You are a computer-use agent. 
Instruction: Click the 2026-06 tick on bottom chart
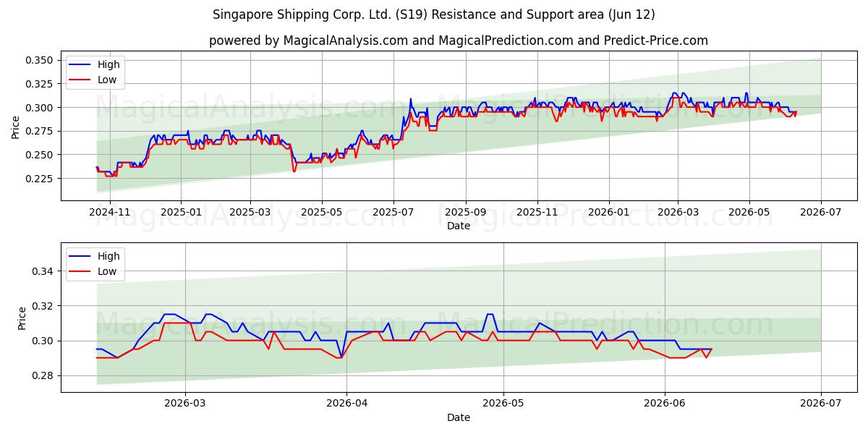pyautogui.click(x=664, y=404)
